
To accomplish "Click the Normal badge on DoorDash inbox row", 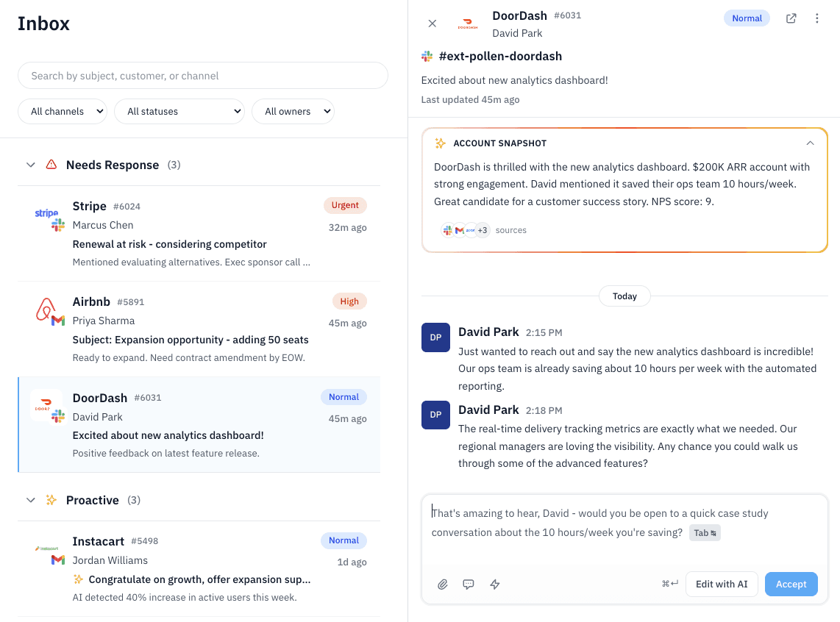I will click(344, 397).
